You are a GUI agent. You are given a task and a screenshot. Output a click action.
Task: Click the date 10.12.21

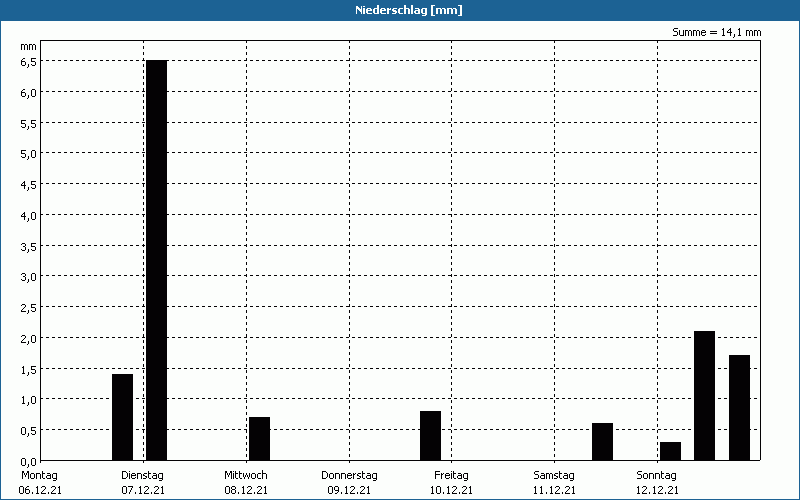[451, 491]
